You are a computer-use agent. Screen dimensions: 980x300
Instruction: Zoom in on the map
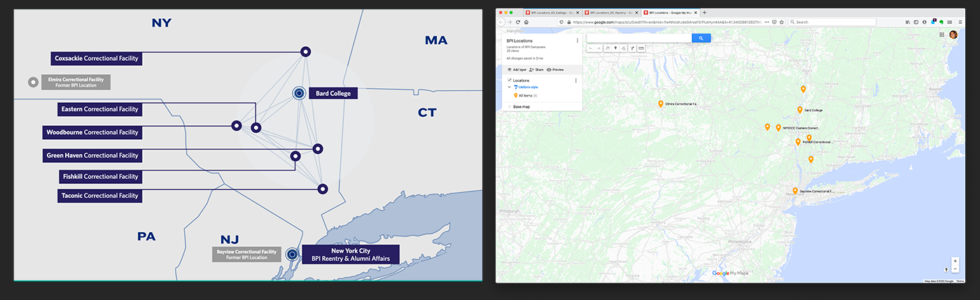point(955,261)
